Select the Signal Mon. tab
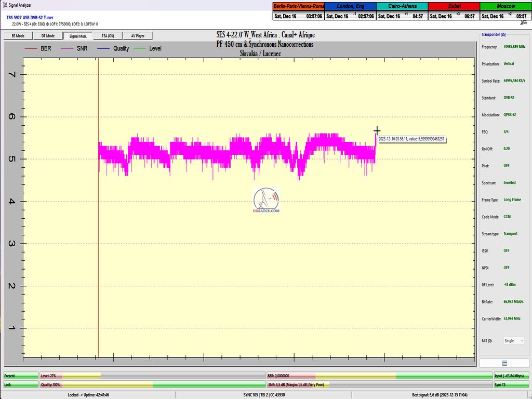Viewport: 532px width, 399px height. coord(77,36)
